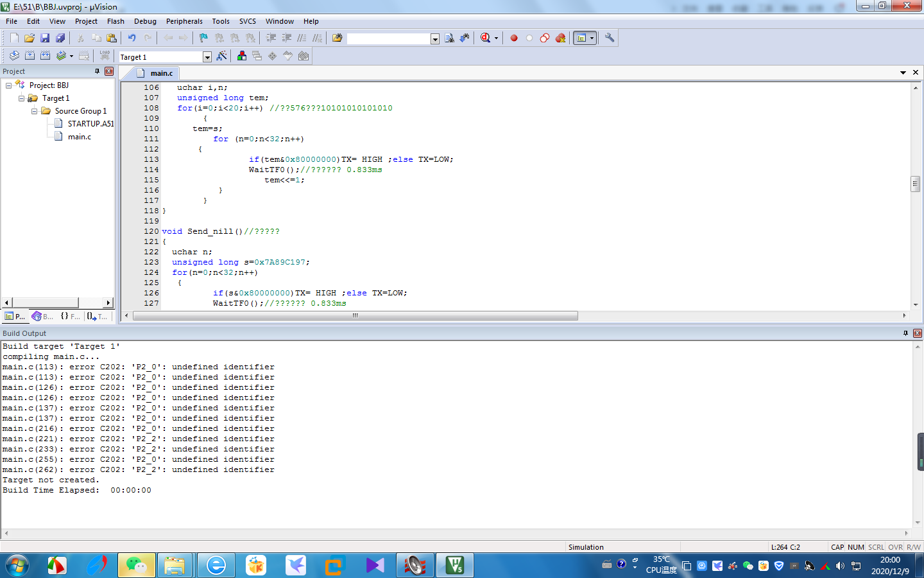The image size is (924, 578).
Task: Open editor tab list dropdown arrow
Action: click(903, 73)
